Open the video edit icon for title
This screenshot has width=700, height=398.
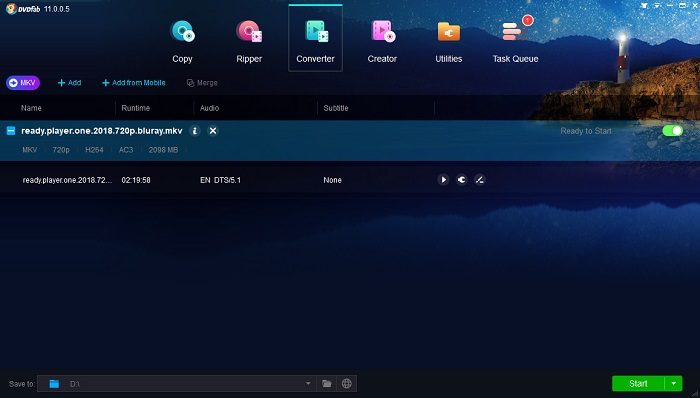point(479,180)
